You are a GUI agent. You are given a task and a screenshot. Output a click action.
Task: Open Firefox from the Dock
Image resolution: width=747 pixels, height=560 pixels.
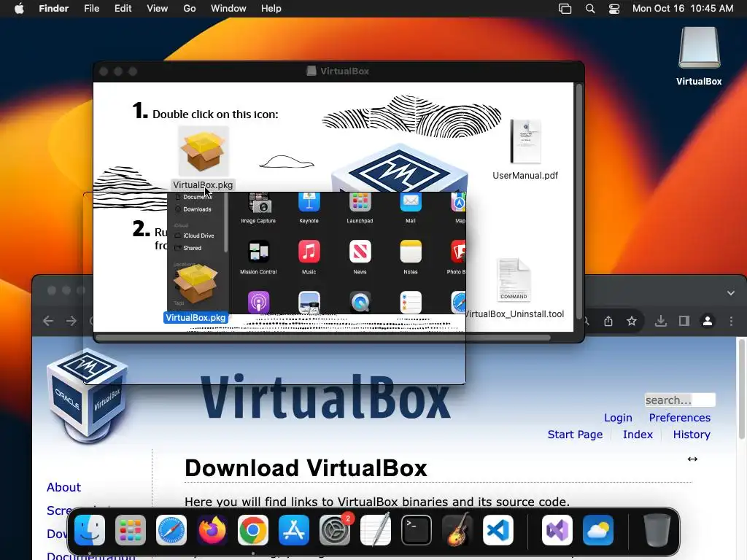click(x=212, y=530)
